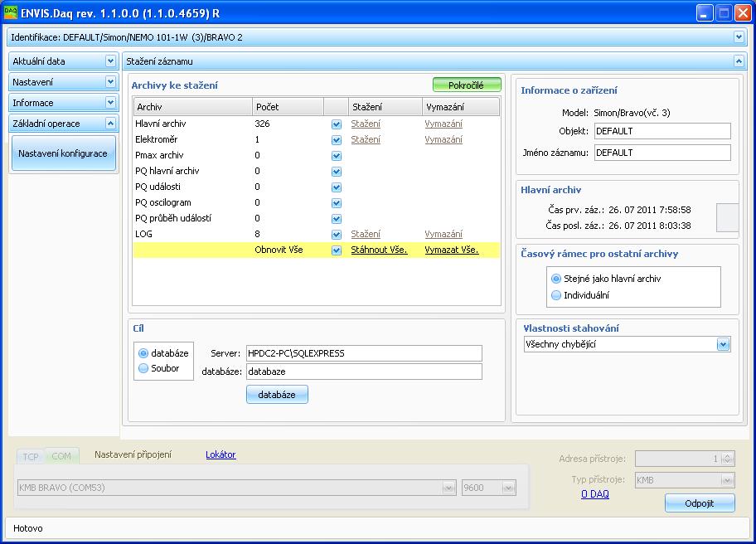
Task: Select the databáze radio button
Action: [x=143, y=353]
